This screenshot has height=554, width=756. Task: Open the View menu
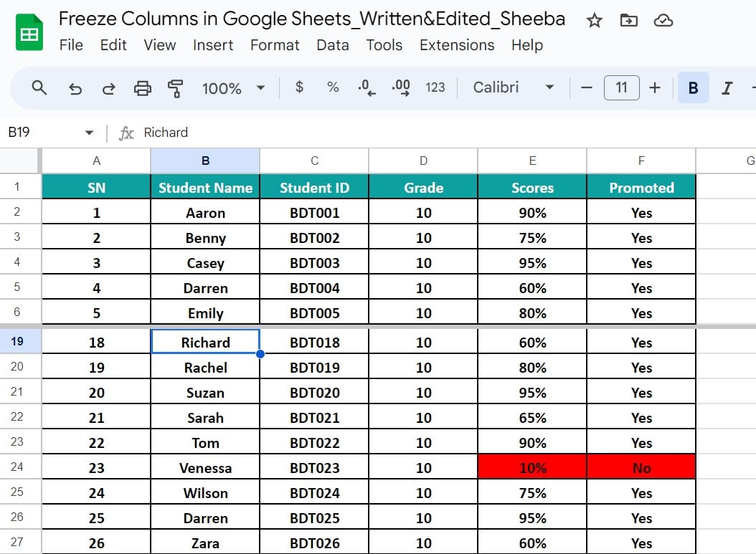159,45
